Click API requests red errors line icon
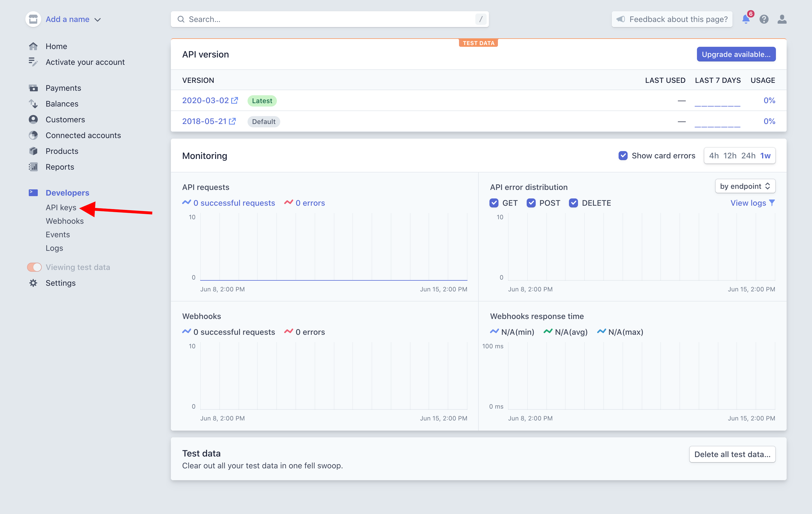 click(x=289, y=203)
